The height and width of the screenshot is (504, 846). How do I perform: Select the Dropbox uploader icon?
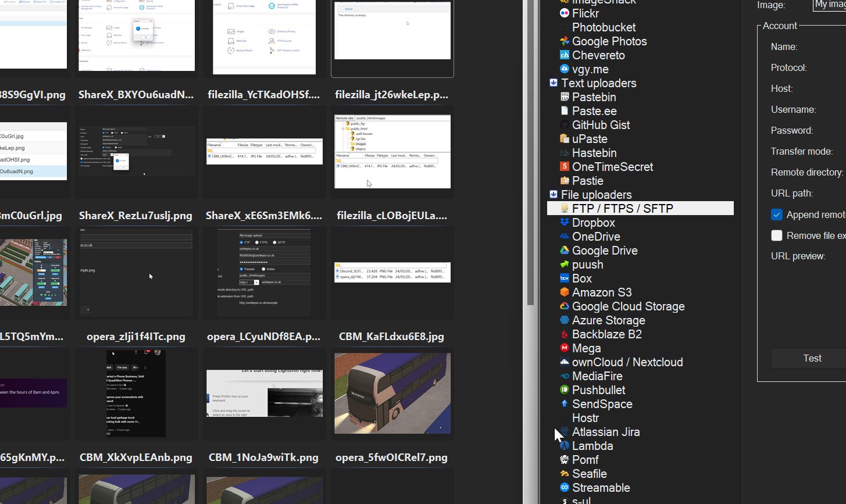[x=564, y=223]
